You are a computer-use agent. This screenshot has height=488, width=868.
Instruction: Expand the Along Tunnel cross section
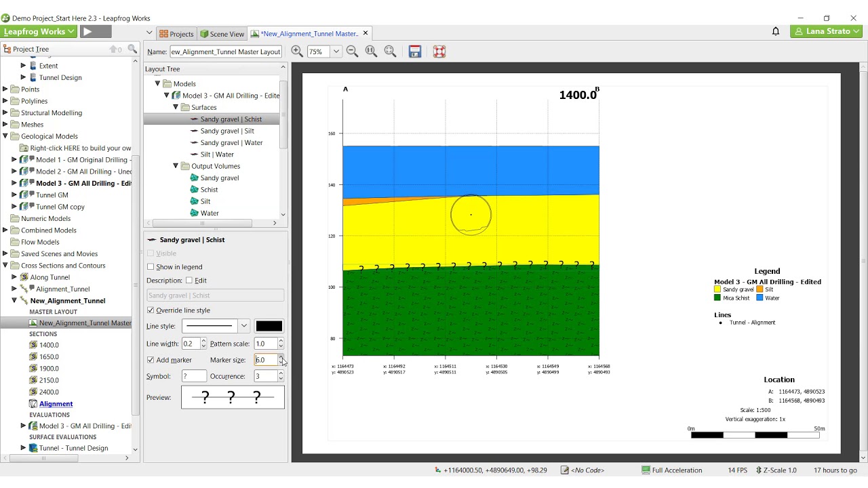(x=14, y=277)
